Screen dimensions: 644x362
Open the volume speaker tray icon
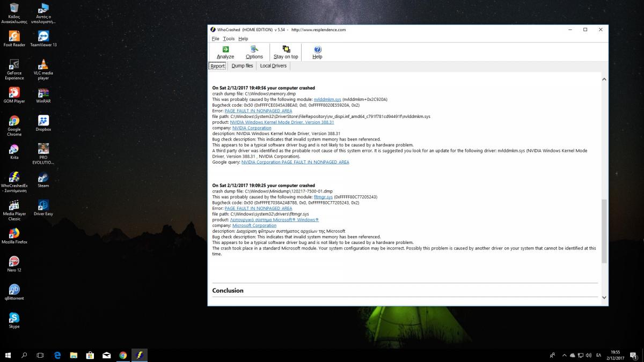coord(589,355)
